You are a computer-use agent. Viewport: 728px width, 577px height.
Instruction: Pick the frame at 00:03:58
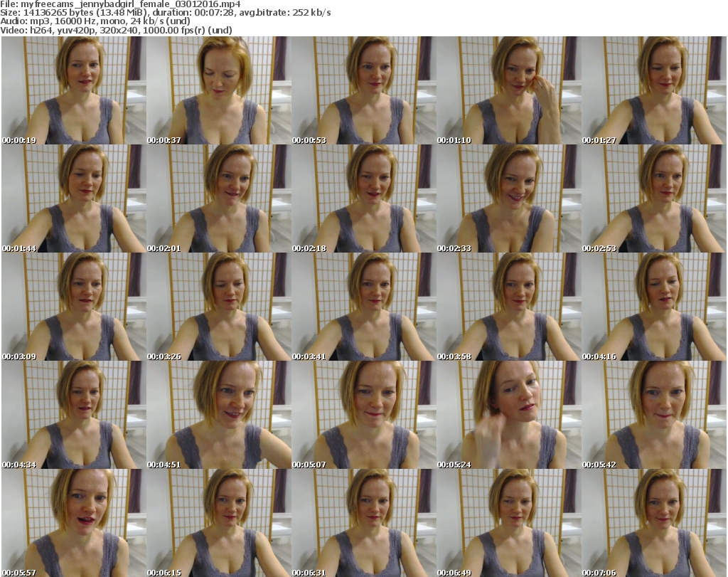509,307
